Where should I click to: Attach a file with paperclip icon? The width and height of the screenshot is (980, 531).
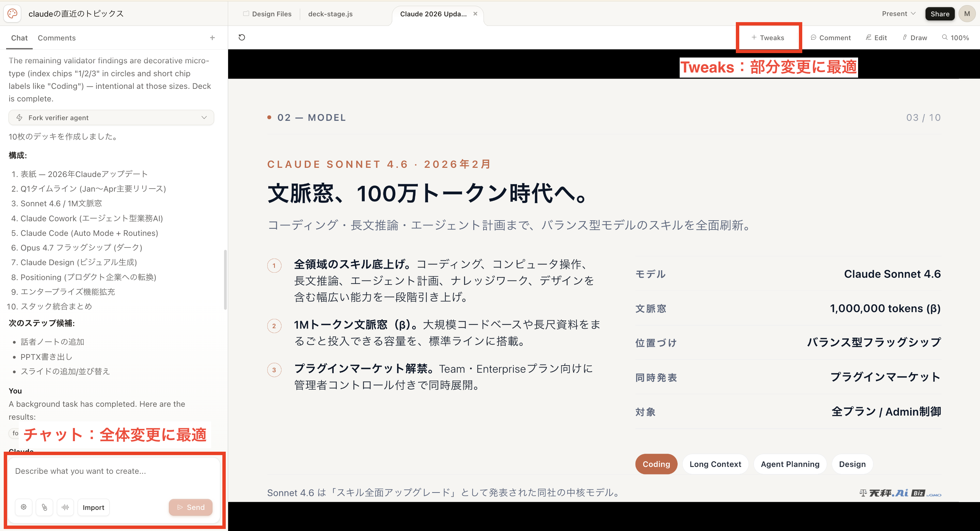pos(45,507)
